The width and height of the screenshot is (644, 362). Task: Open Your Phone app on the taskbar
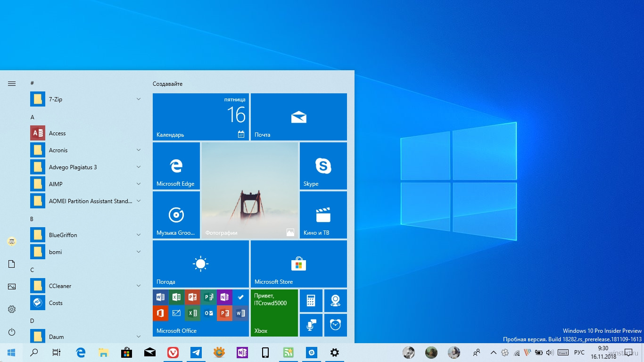[265, 353]
